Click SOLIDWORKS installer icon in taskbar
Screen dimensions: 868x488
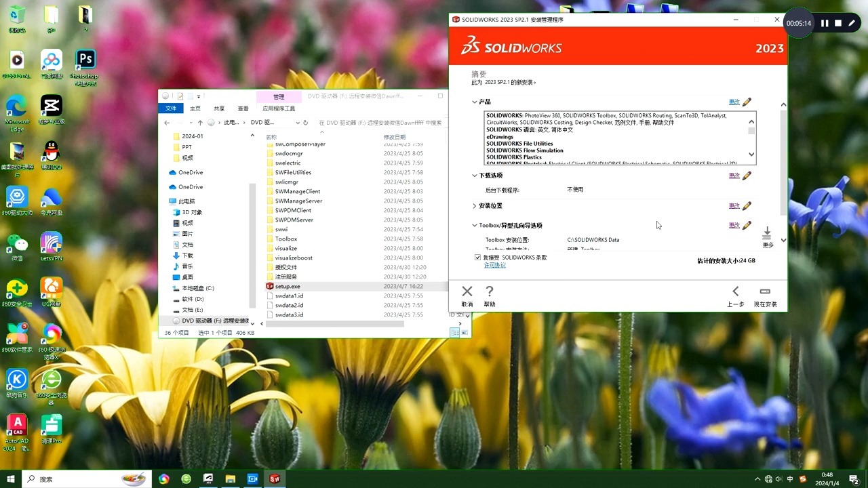click(x=275, y=479)
